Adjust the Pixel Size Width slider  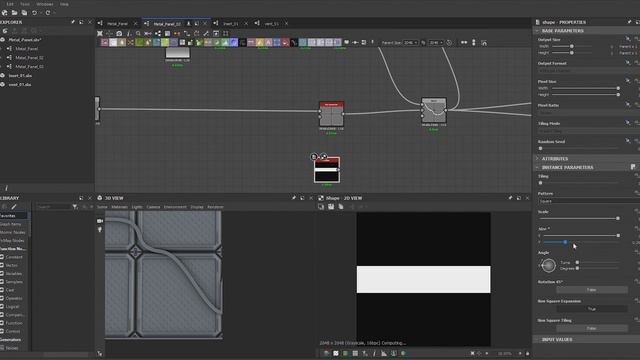586,88
